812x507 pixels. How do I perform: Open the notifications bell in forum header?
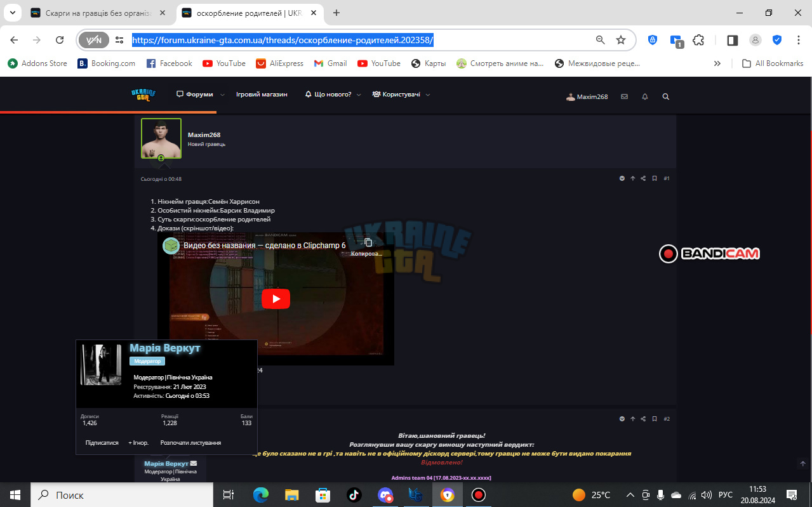645,96
